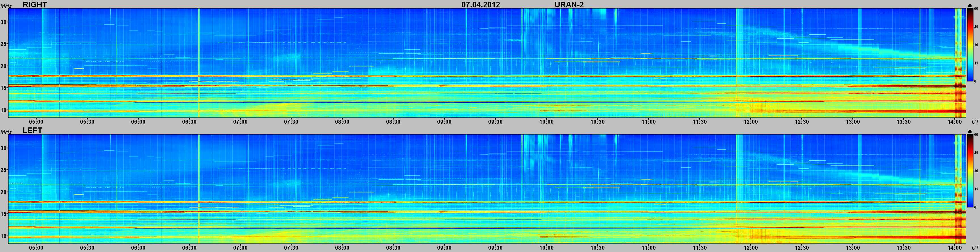
Task: Click the 25 MHz tick on RIGHT panel
Action: [x=4, y=44]
